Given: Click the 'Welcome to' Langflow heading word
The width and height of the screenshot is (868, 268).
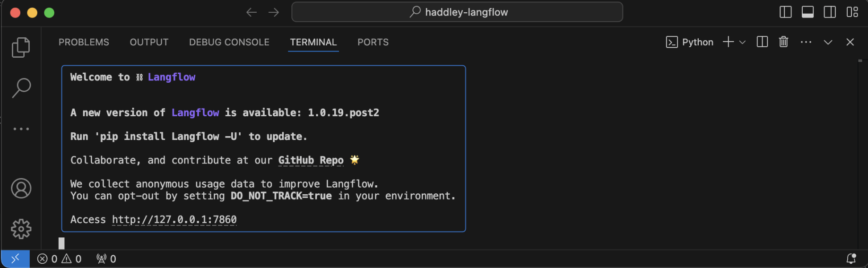Looking at the screenshot, I should pyautogui.click(x=100, y=77).
